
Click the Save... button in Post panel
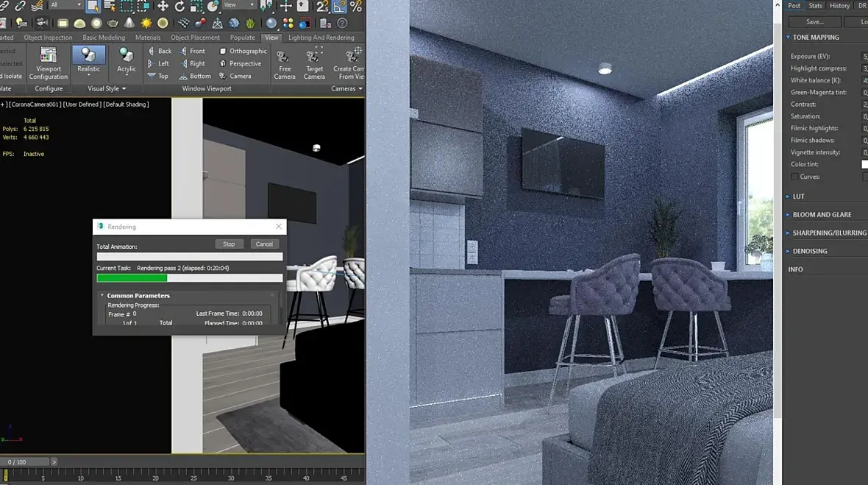point(815,22)
